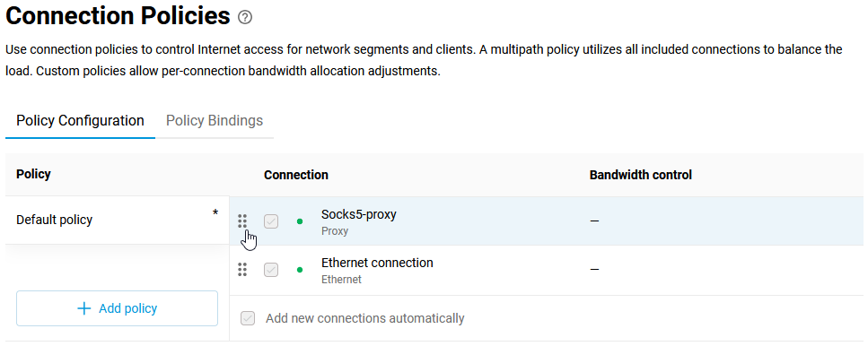Select the Ethernet connection name
This screenshot has height=346, width=868.
click(377, 264)
